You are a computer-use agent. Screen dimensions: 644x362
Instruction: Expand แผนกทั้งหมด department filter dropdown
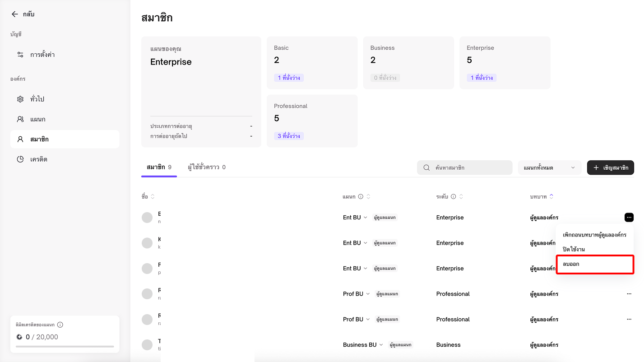549,167
